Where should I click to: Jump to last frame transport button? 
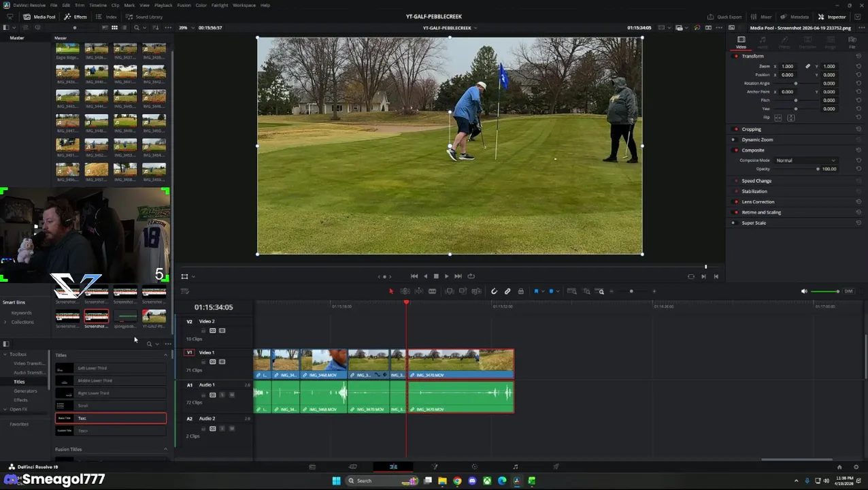click(458, 276)
